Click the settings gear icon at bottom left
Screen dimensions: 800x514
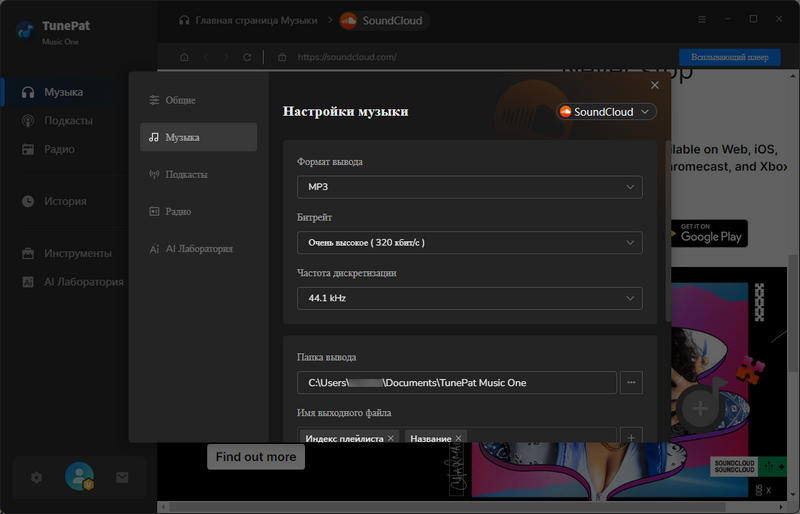(37, 478)
